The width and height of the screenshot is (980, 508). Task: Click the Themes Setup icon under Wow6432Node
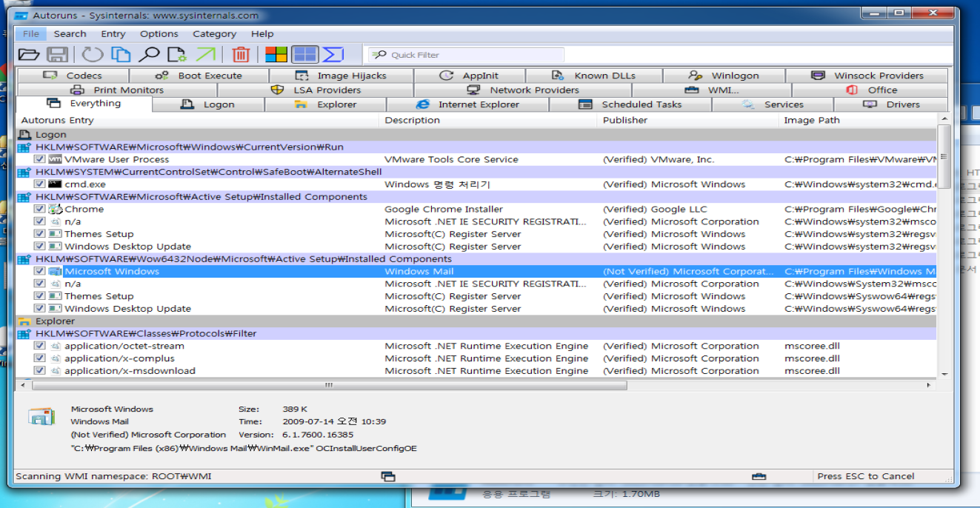(x=55, y=296)
